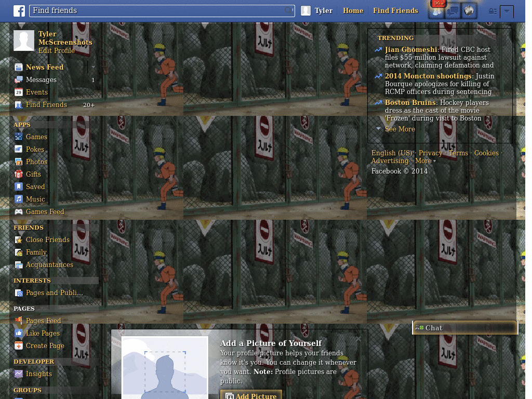
Task: Click the Privacy footer link
Action: 430,153
